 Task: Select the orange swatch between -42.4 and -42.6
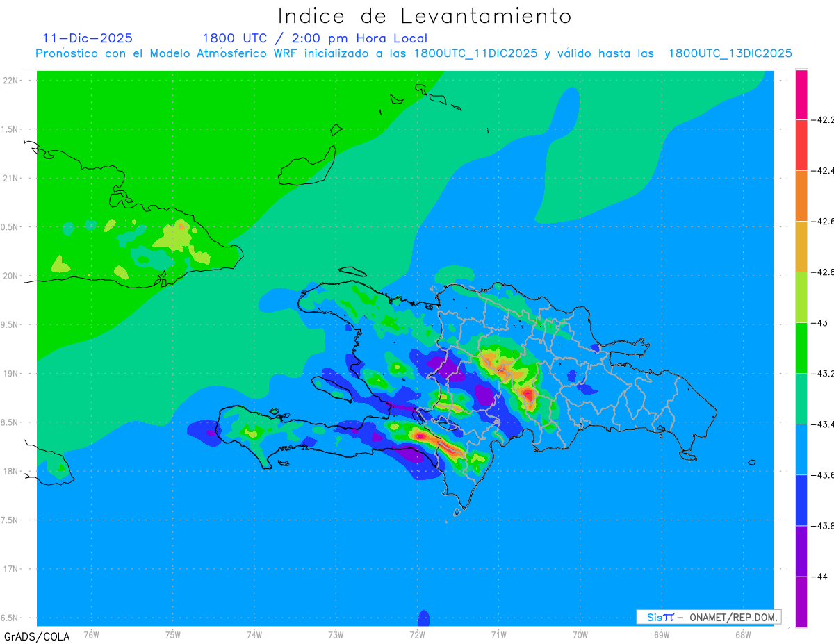click(801, 196)
